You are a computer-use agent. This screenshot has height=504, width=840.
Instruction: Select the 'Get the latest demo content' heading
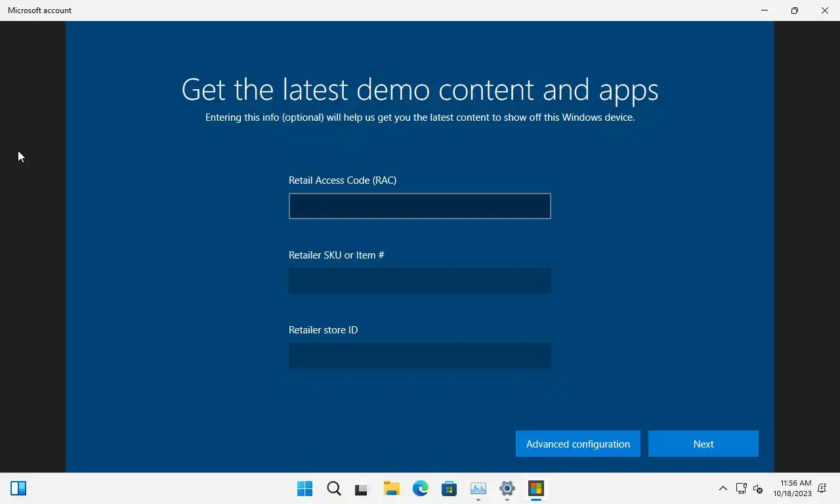point(420,90)
